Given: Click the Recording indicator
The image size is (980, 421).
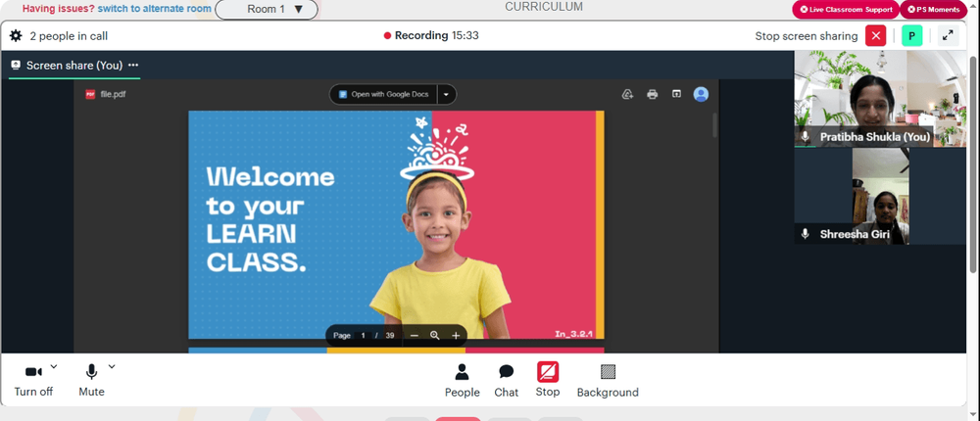Looking at the screenshot, I should pos(431,35).
